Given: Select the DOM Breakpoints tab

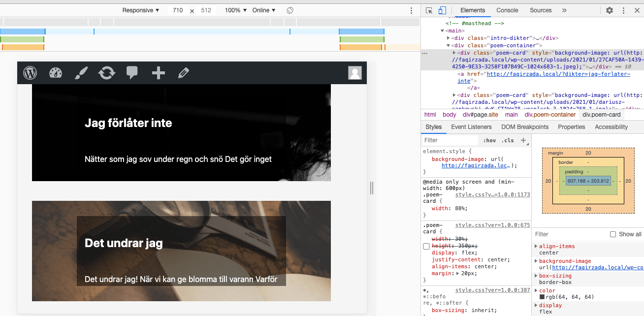Looking at the screenshot, I should point(525,127).
